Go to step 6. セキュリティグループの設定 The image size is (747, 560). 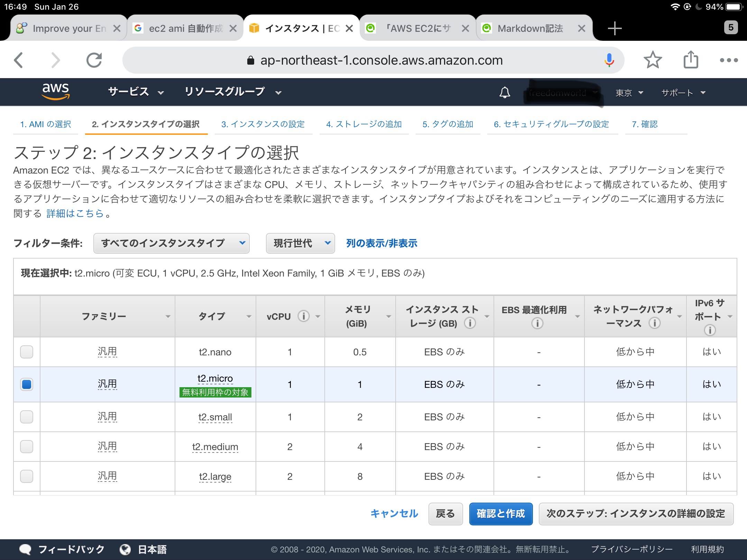coord(551,124)
